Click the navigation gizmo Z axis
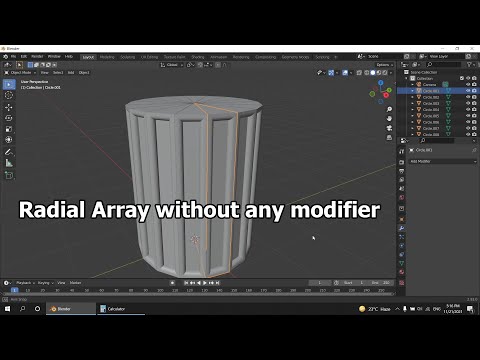 click(x=381, y=82)
